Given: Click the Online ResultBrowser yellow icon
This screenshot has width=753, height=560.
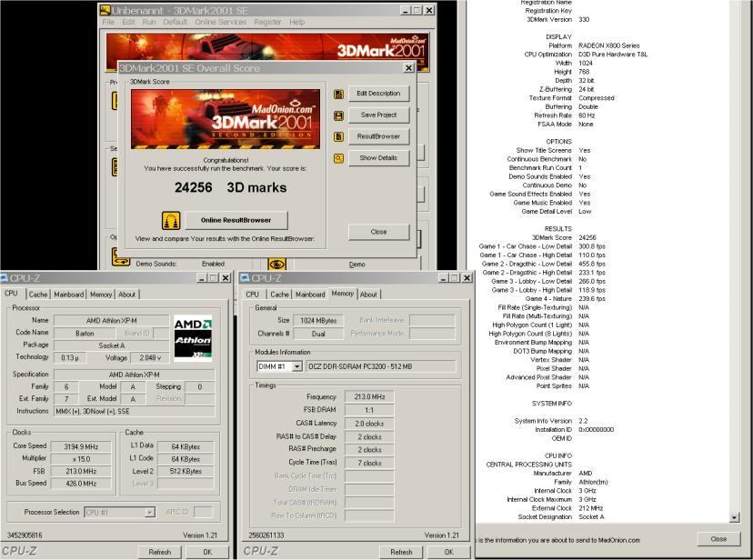Looking at the screenshot, I should (x=171, y=221).
